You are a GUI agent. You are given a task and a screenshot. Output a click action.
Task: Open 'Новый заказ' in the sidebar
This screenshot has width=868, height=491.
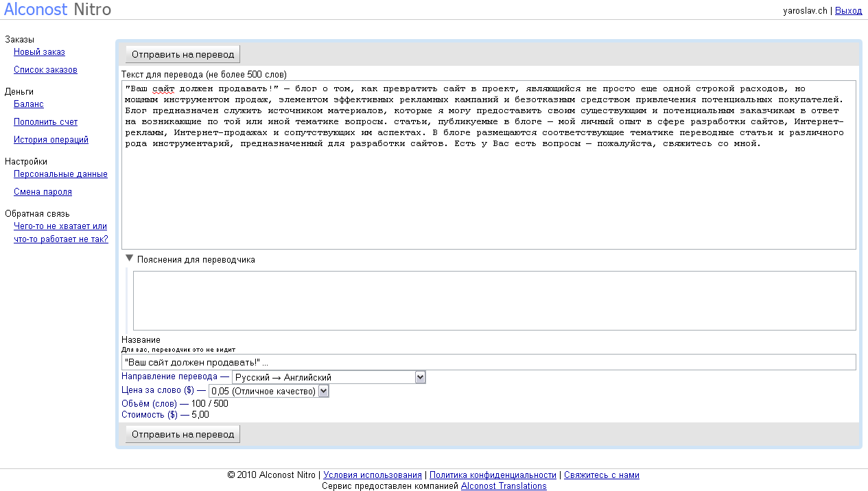click(39, 52)
